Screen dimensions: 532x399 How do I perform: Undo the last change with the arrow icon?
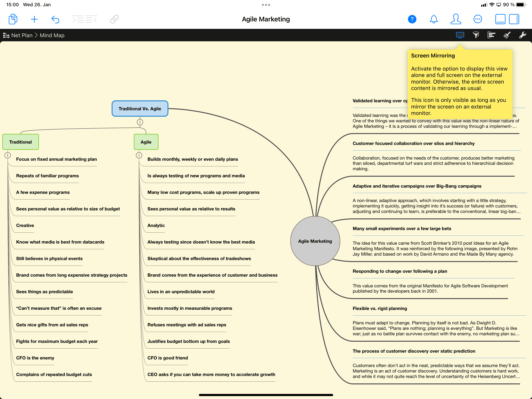click(55, 19)
